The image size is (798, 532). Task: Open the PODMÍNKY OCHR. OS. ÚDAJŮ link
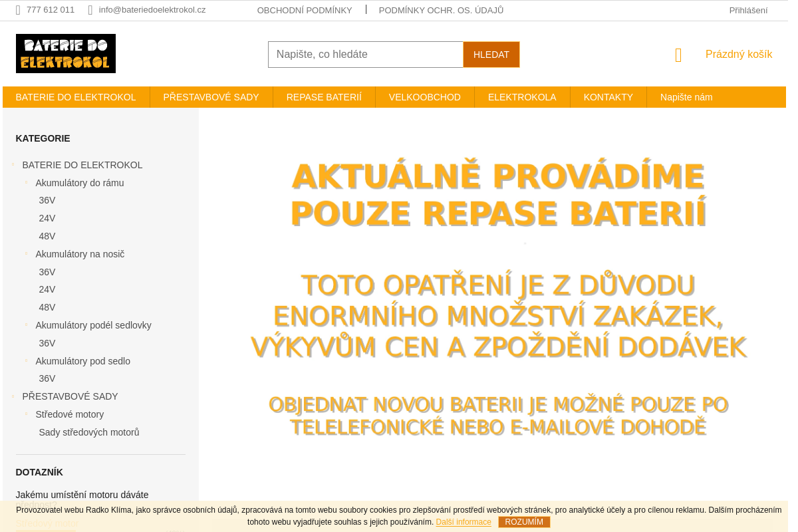click(441, 11)
